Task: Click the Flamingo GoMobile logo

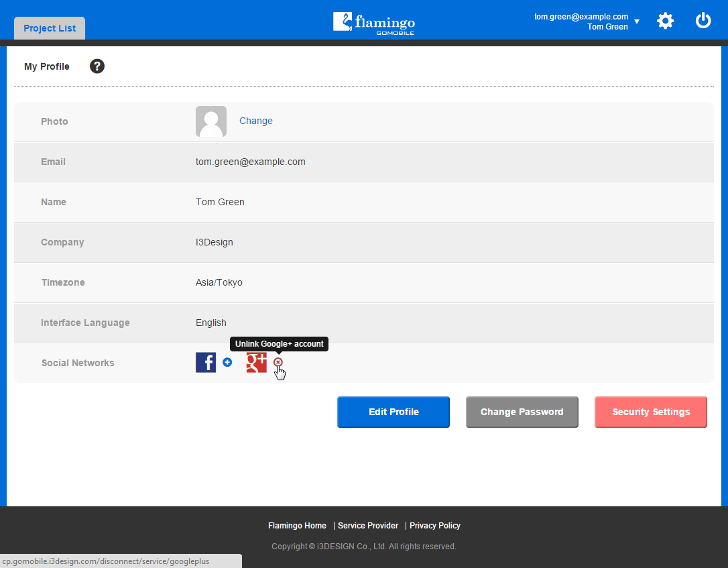Action: [x=374, y=22]
